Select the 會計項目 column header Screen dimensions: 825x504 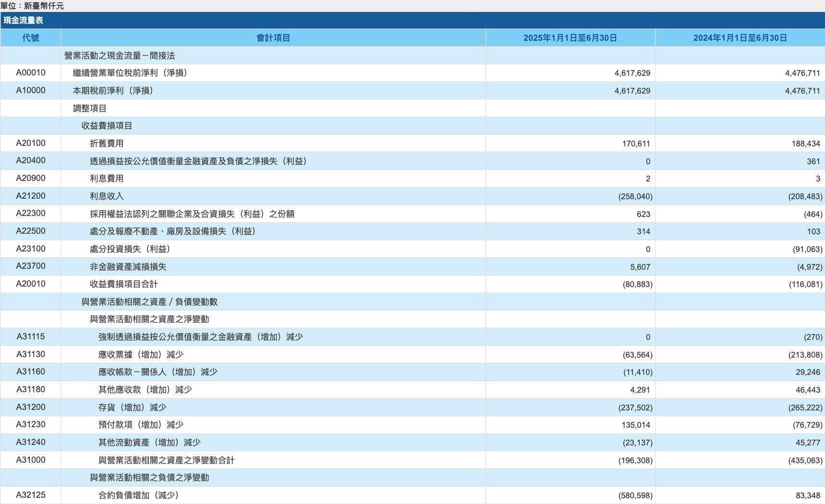pyautogui.click(x=273, y=38)
